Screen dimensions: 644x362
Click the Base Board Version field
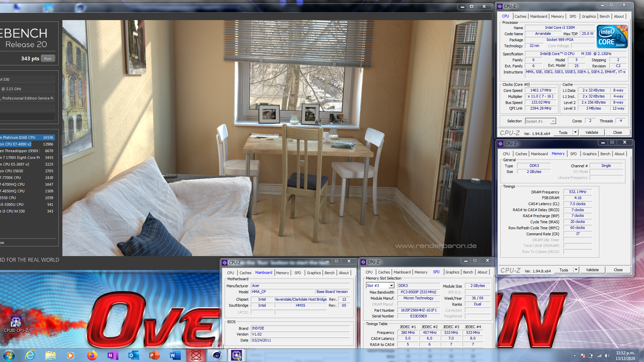332,292
